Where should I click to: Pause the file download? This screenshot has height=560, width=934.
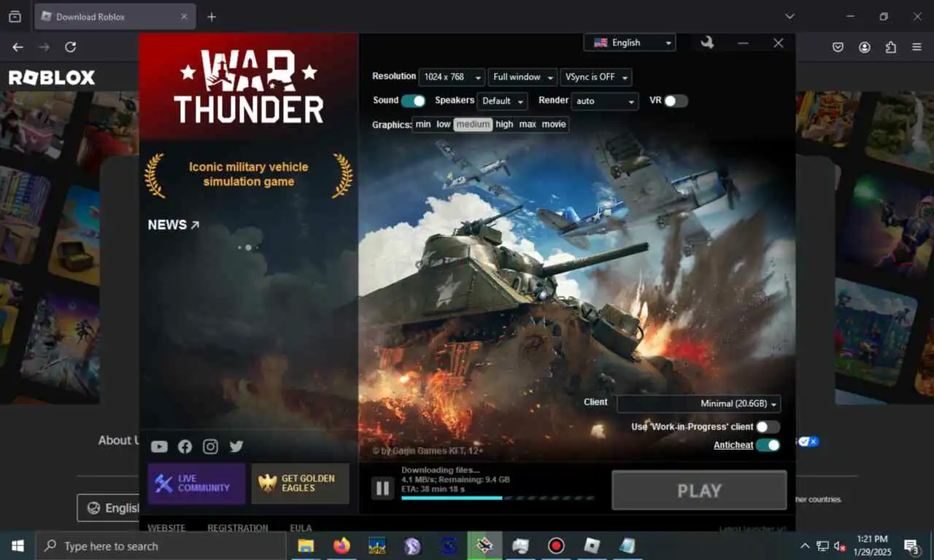tap(382, 488)
